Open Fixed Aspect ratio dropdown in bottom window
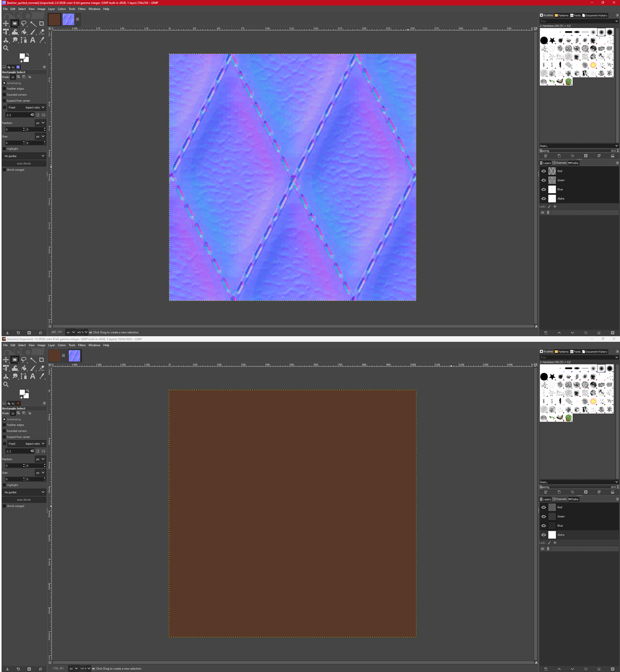Screen dimensions: 620x672 coord(35,444)
